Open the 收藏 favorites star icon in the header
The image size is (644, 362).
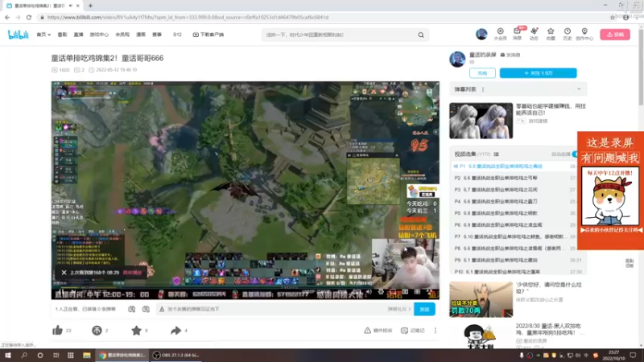point(551,34)
